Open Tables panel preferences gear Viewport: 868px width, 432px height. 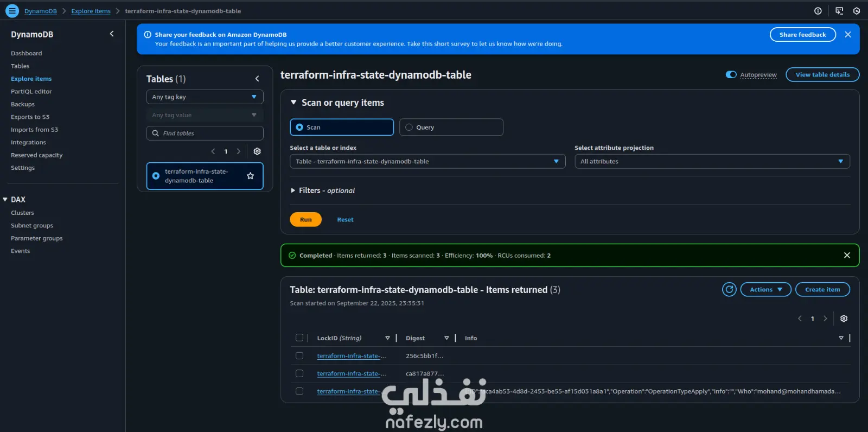pos(257,151)
